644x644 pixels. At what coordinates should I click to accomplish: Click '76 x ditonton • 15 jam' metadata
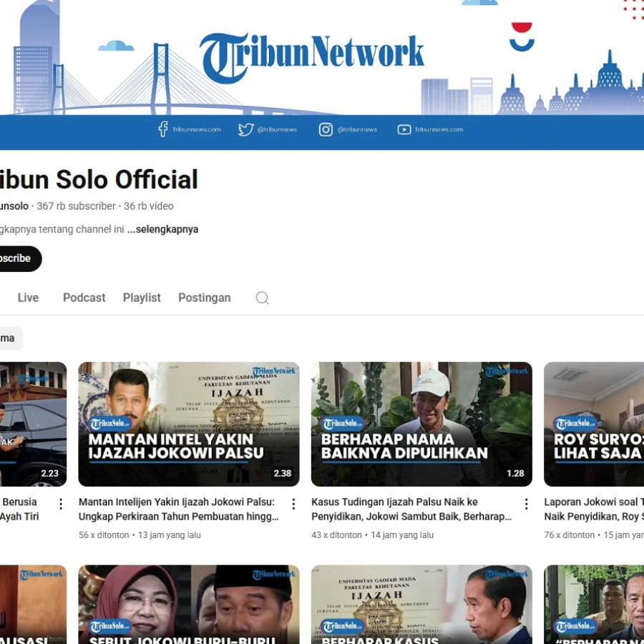(594, 535)
